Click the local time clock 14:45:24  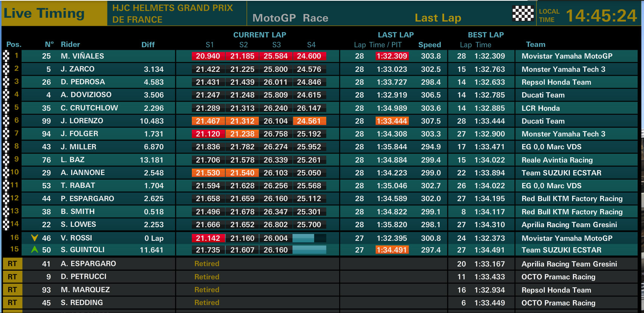click(602, 15)
